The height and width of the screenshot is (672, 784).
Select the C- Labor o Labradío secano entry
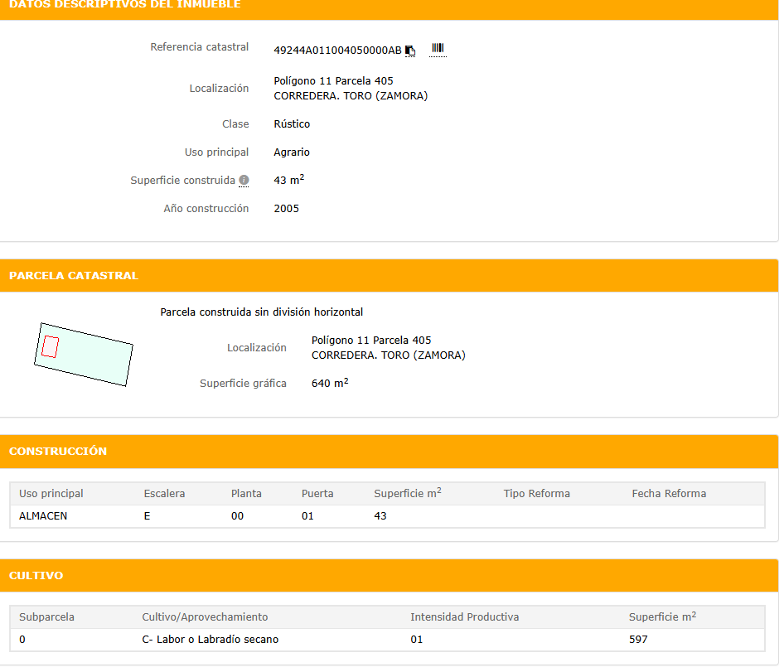point(211,640)
